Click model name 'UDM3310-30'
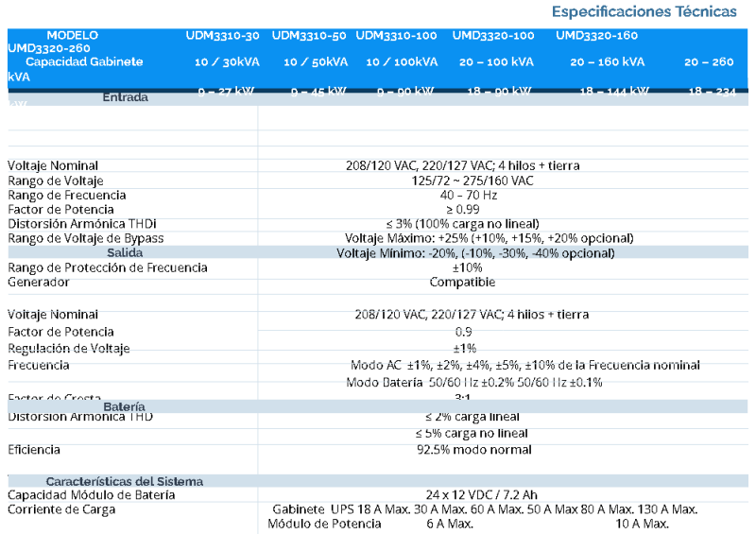Image resolution: width=756 pixels, height=534 pixels. [222, 36]
